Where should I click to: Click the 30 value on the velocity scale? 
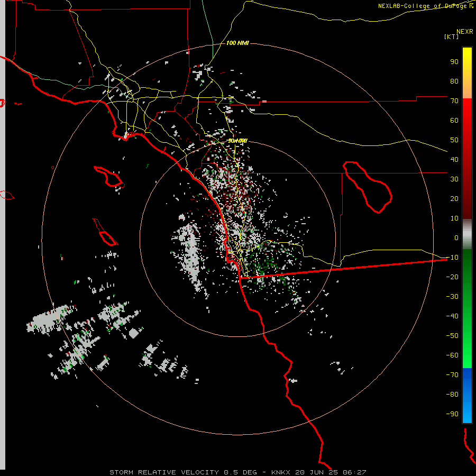454,179
